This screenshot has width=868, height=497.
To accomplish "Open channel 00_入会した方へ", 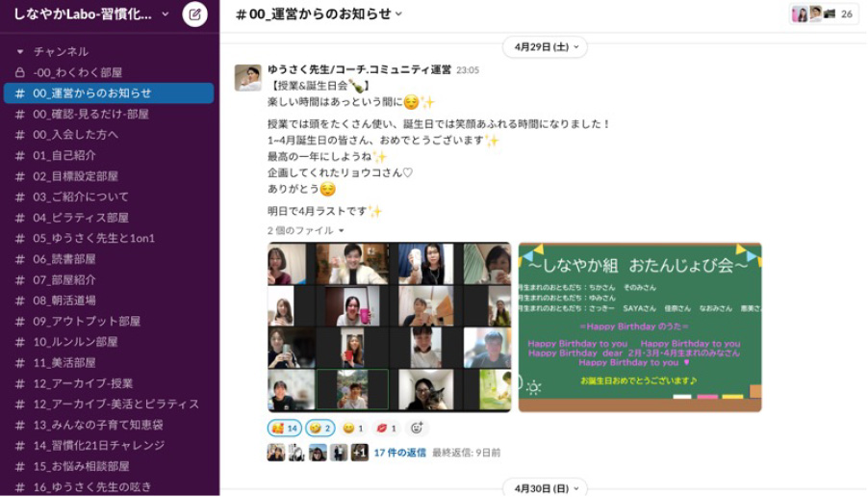I will (x=109, y=135).
